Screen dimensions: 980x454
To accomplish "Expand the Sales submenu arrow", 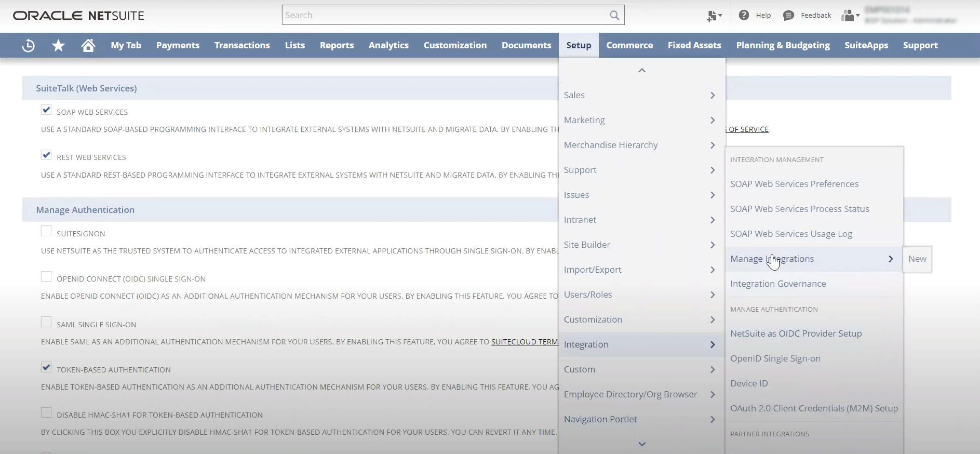I will click(x=713, y=95).
